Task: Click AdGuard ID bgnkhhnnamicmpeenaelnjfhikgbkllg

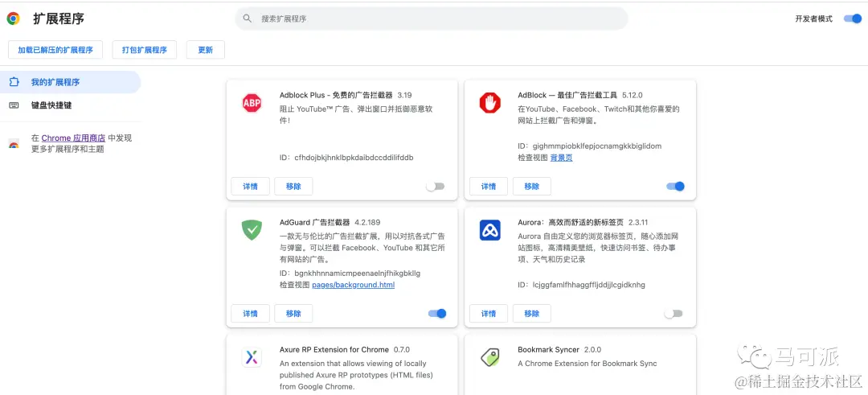Action: 357,273
